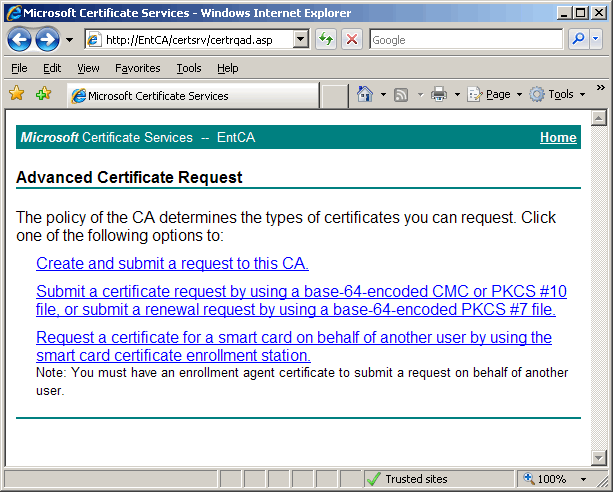The height and width of the screenshot is (492, 613).
Task: Open the File menu
Action: point(19,68)
